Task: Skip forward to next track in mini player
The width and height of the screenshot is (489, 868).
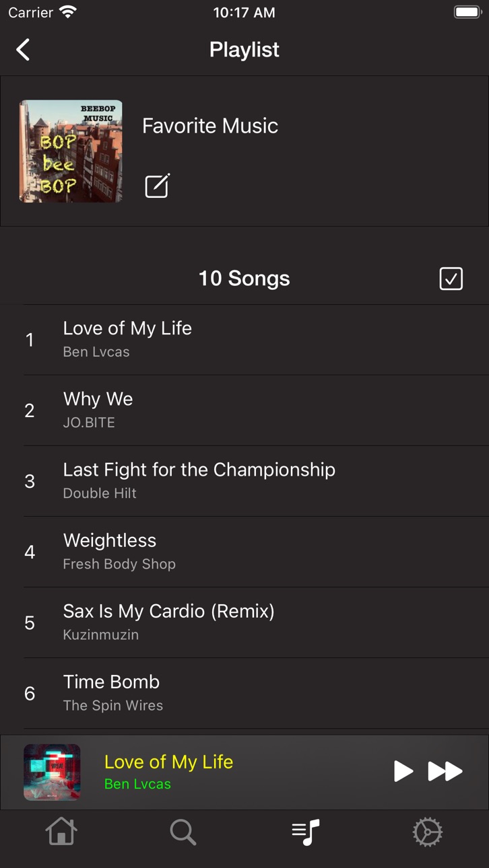Action: click(x=445, y=771)
